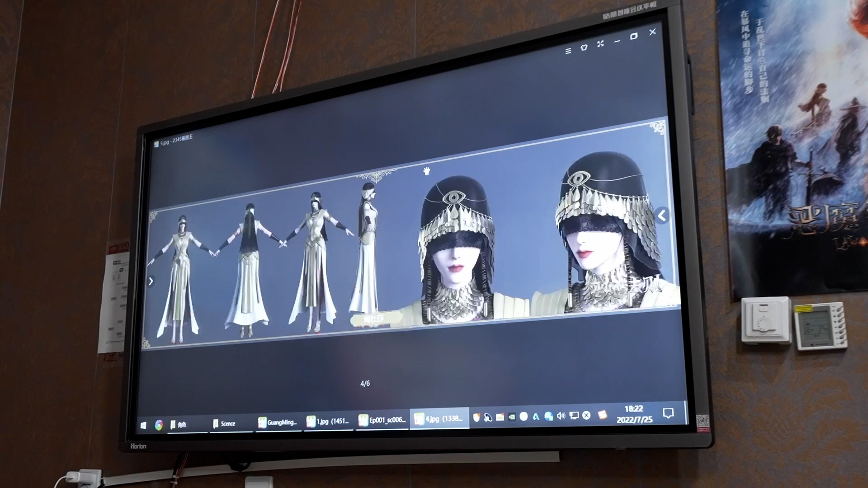Click the NVIDIA tray icon
Viewport: 868px width, 488px height.
click(x=511, y=417)
